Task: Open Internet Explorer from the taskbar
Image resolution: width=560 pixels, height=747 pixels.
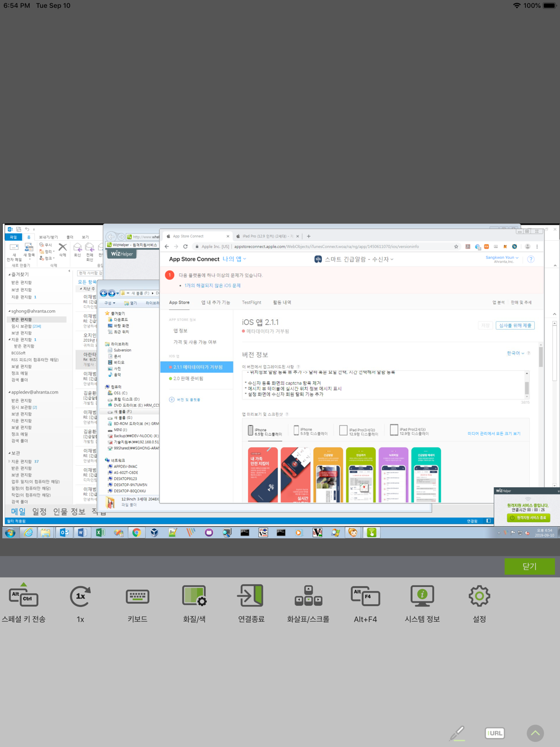Action: point(28,533)
